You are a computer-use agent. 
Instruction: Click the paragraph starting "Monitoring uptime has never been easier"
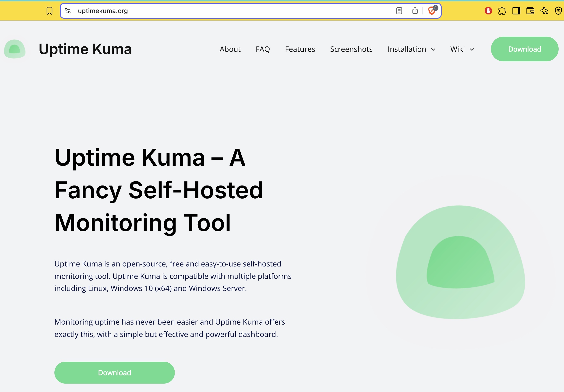coord(170,328)
